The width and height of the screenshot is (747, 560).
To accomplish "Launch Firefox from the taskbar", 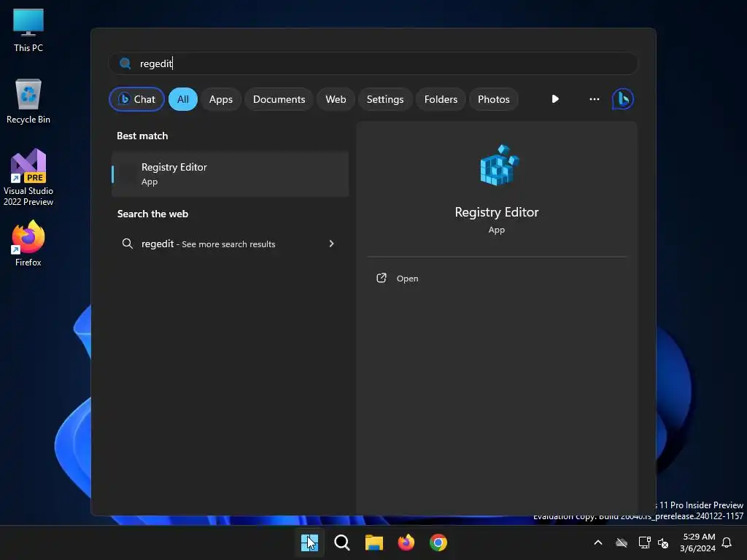I will [406, 542].
